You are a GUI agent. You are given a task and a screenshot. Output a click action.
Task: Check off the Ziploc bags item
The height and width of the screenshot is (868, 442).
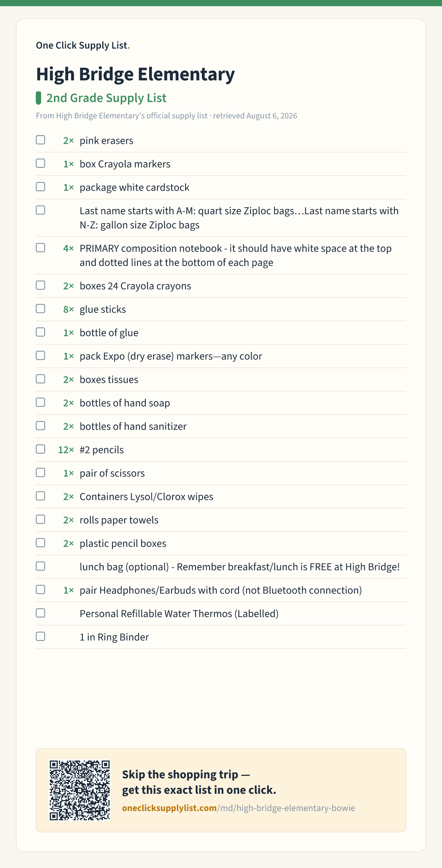40,210
